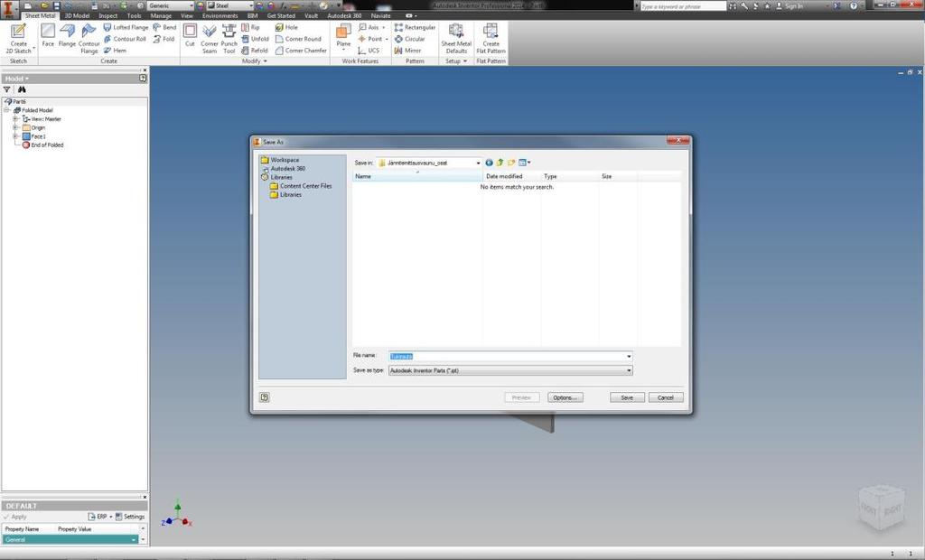Screen dimensions: 925x560
Task: Switch to the 3D Model ribbon tab
Action: 77,16
